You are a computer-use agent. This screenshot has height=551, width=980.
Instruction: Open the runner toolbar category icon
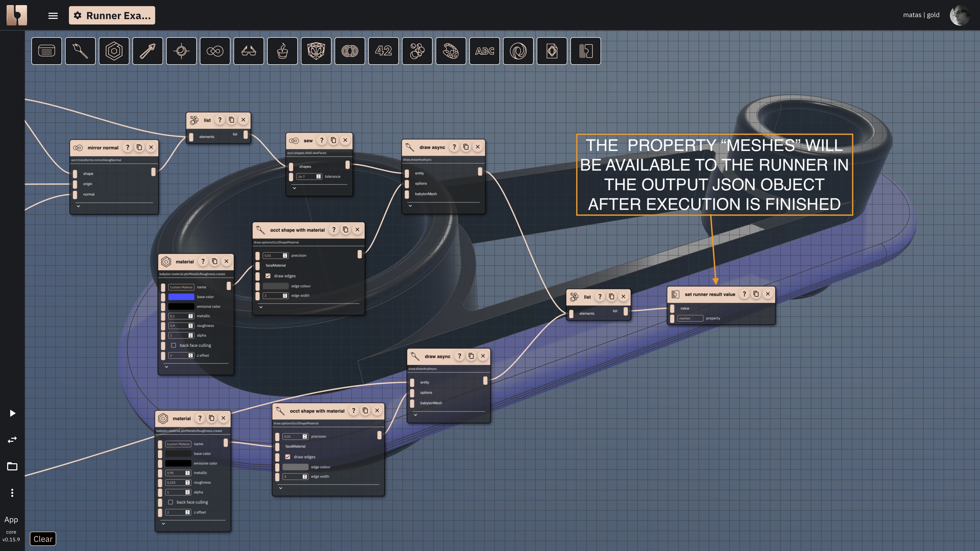click(586, 51)
